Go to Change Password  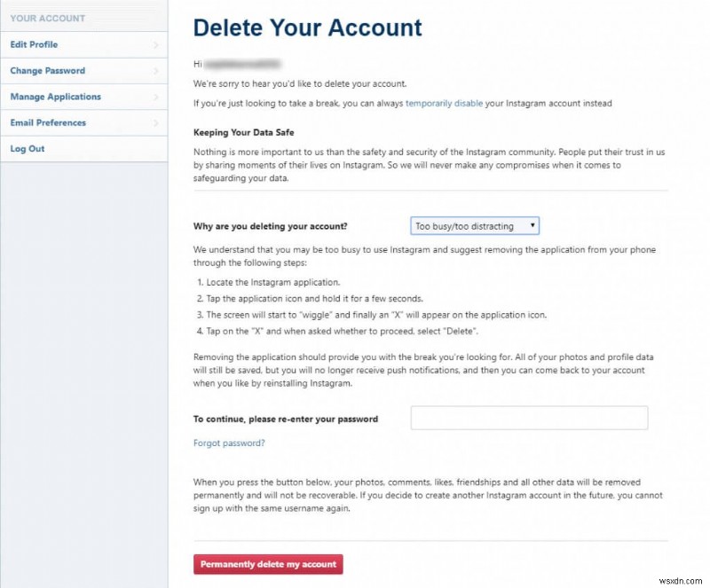(x=47, y=71)
